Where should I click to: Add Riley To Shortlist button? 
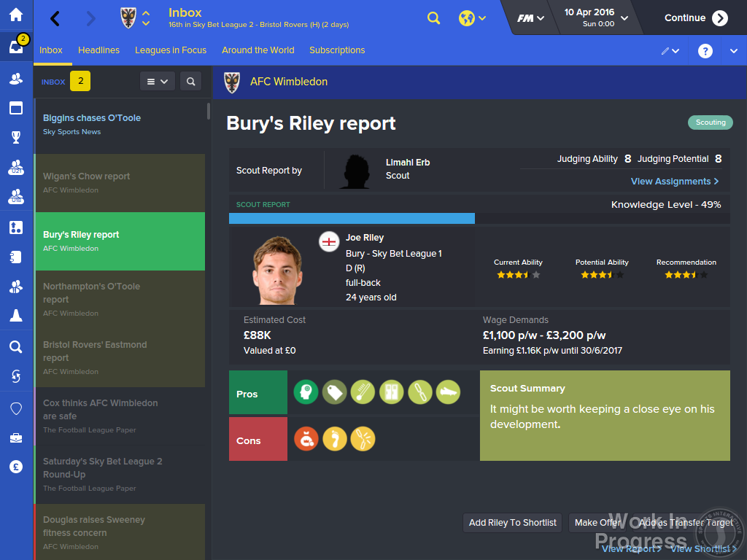513,522
